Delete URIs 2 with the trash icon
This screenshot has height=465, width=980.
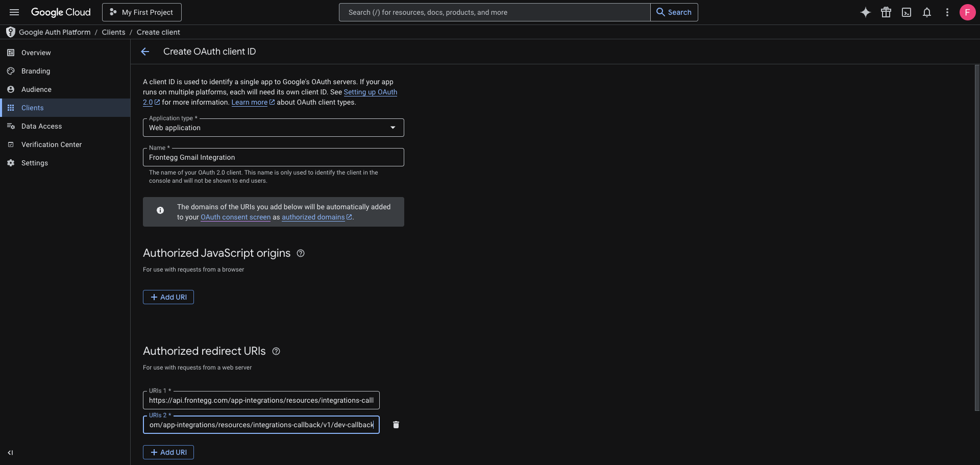(x=396, y=425)
